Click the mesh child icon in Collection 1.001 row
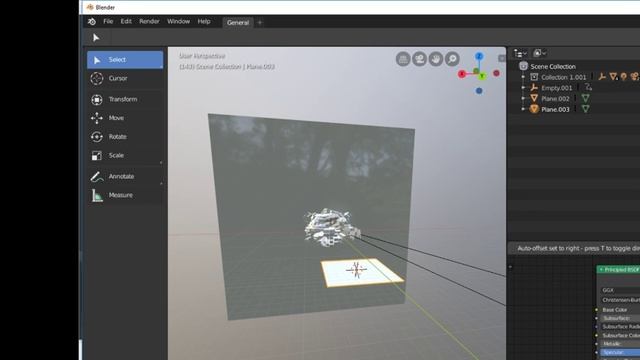 tap(613, 76)
